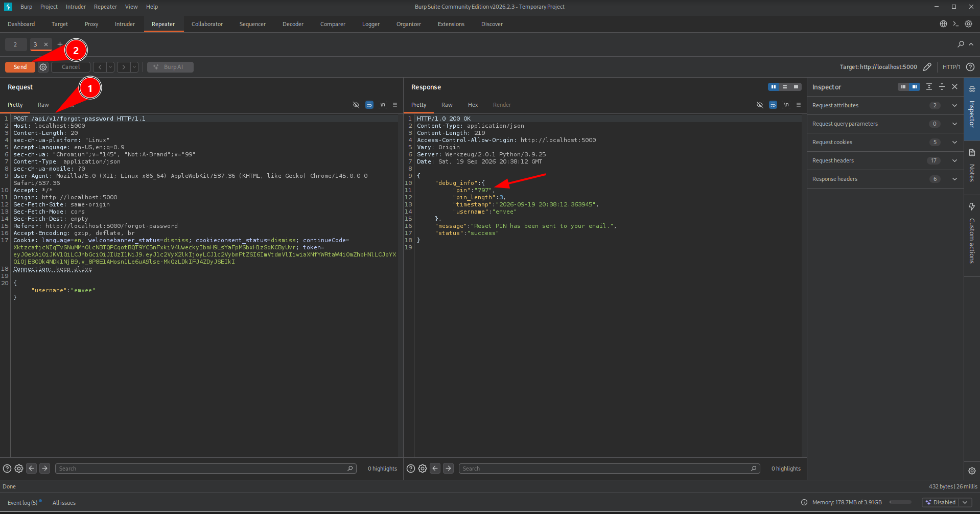The image size is (980, 514).
Task: Click the memory usage progress bar
Action: tap(900, 502)
